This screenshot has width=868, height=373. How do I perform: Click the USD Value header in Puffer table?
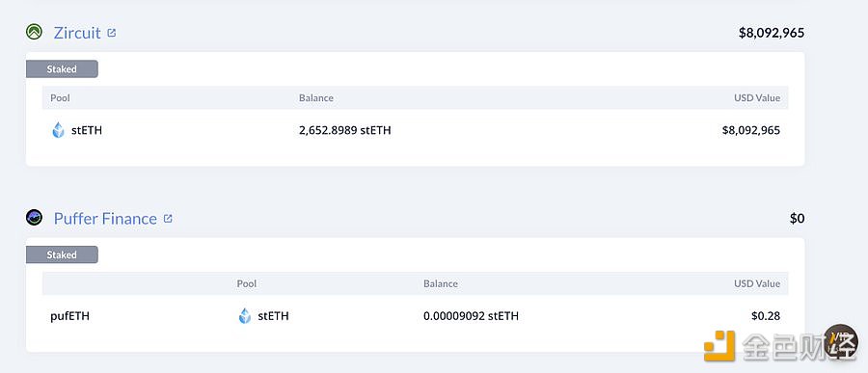tap(757, 284)
